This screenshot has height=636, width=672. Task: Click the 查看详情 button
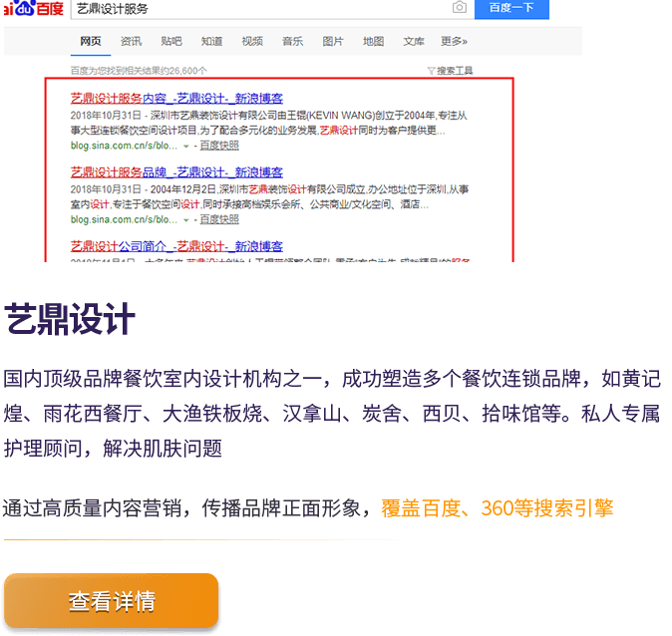pos(112,601)
